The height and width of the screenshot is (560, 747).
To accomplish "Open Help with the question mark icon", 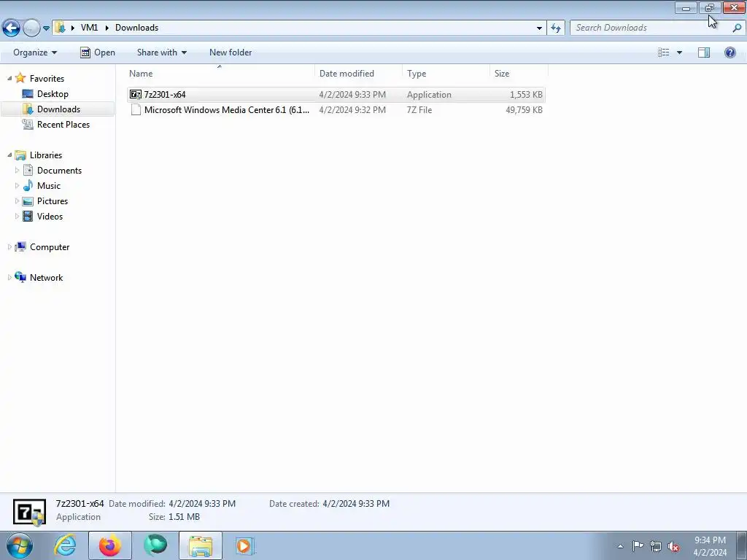I will click(x=729, y=52).
